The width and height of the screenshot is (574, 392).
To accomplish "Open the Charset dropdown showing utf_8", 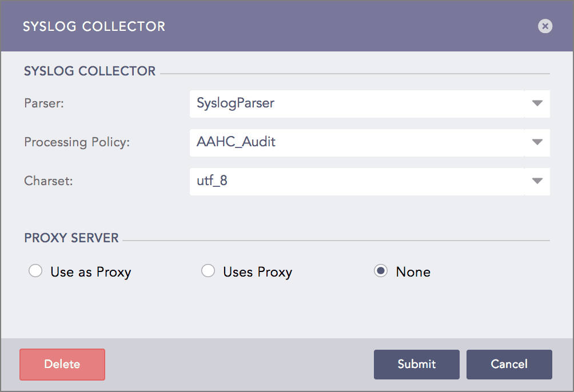I will pos(369,181).
